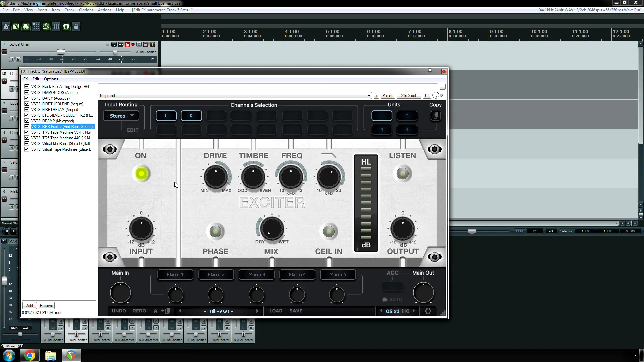The image size is (644, 362).
Task: Click the Copy unit icon in Exciter
Action: (436, 116)
